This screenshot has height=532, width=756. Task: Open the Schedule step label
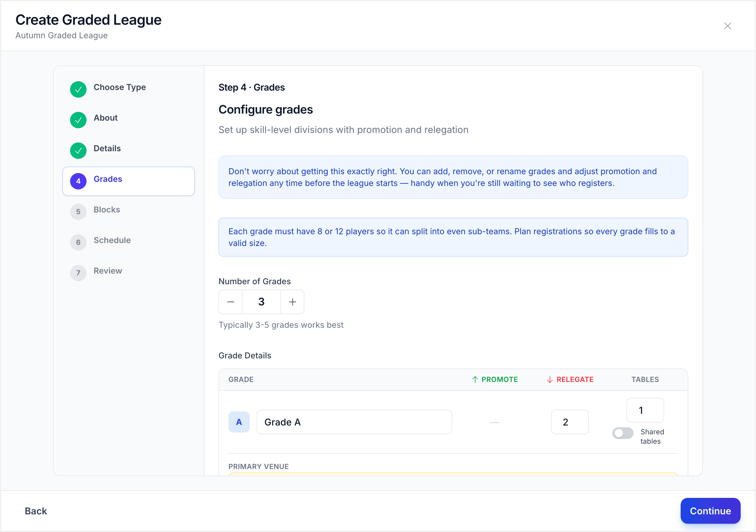[112, 240]
